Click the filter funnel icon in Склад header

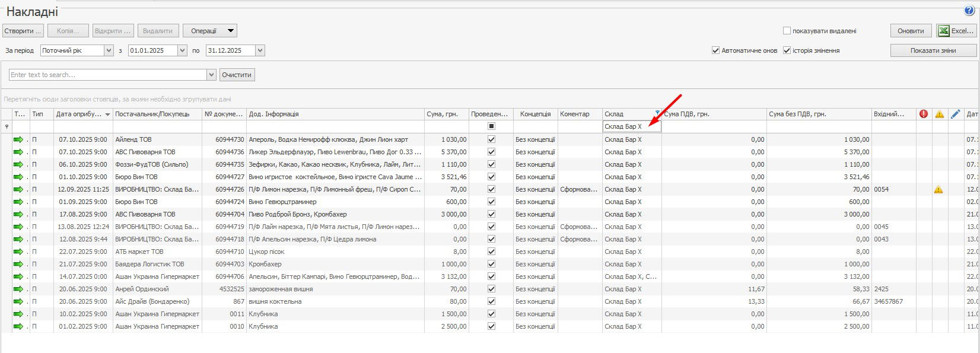tap(657, 112)
